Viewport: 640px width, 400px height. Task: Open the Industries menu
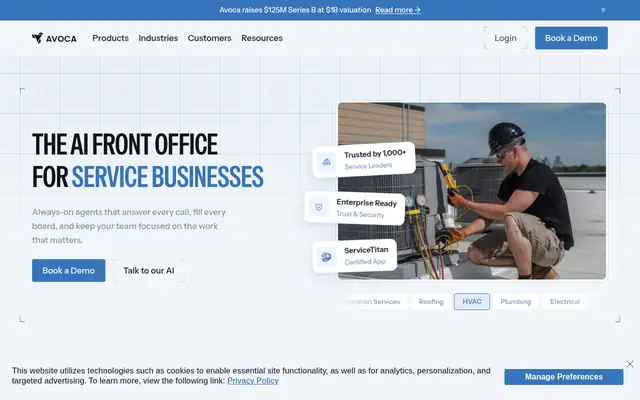pos(158,38)
